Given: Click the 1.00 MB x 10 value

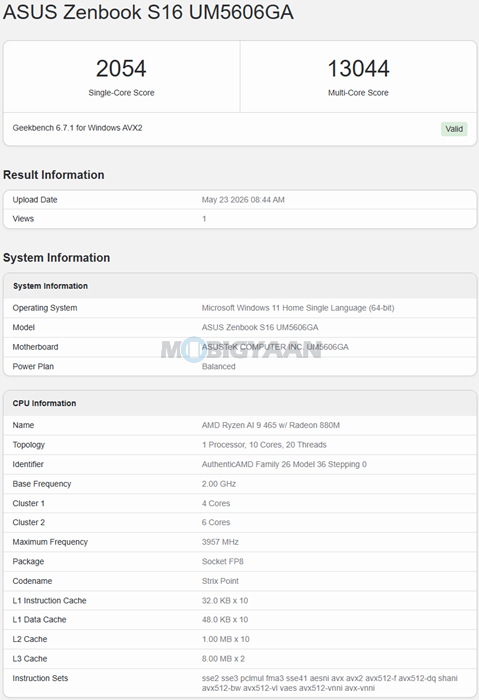Looking at the screenshot, I should pyautogui.click(x=225, y=639).
